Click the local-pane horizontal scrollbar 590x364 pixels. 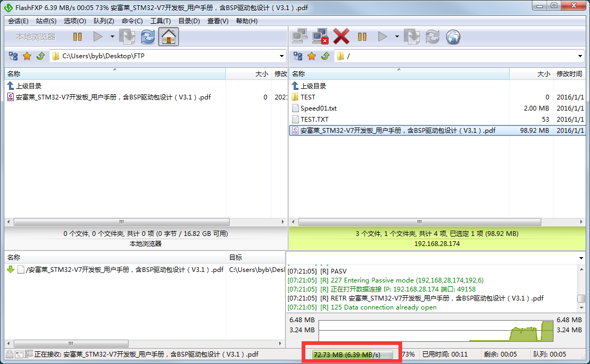tap(122, 222)
